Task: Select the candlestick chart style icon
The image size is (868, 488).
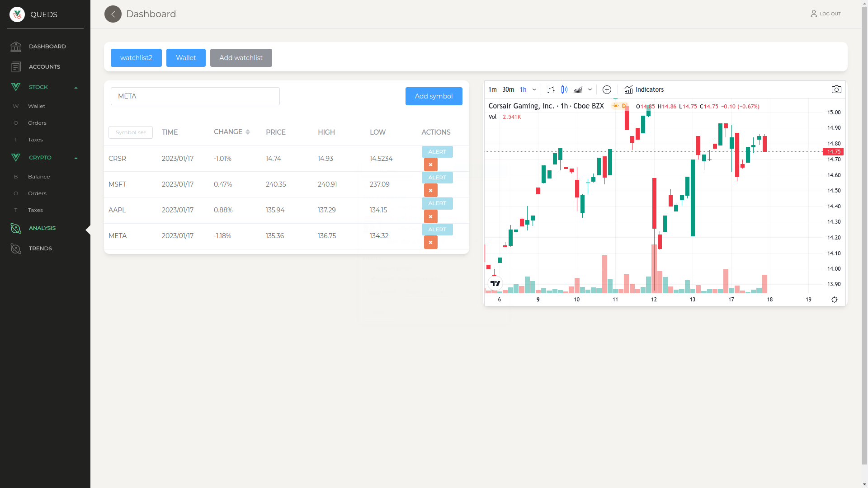Action: 564,89
